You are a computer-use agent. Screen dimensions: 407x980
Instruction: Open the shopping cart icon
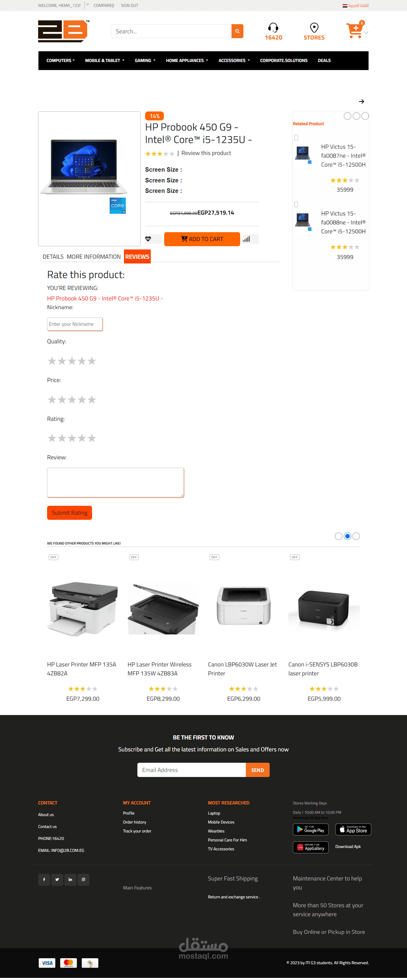coord(355,31)
